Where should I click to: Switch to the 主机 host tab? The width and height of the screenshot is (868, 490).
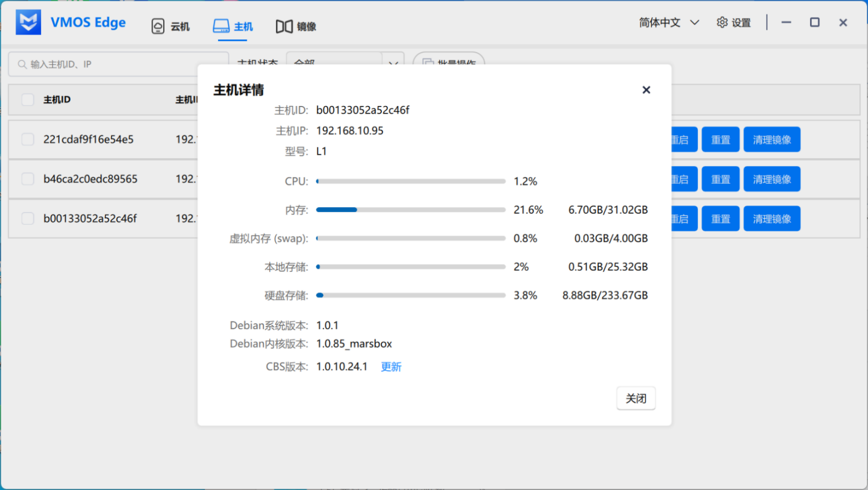pos(233,26)
